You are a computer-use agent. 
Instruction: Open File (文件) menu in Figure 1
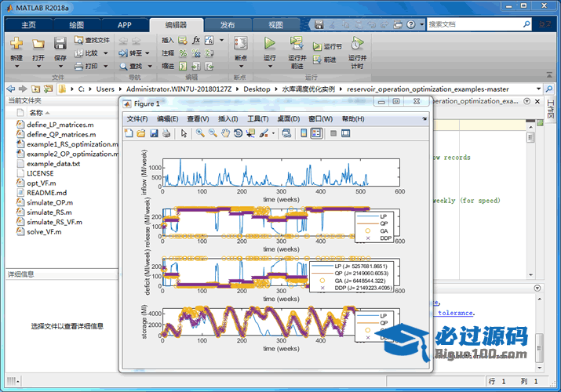(x=137, y=119)
